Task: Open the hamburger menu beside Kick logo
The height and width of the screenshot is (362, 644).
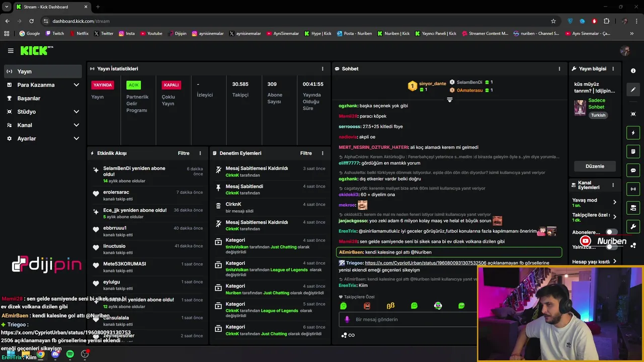Action: (11, 51)
